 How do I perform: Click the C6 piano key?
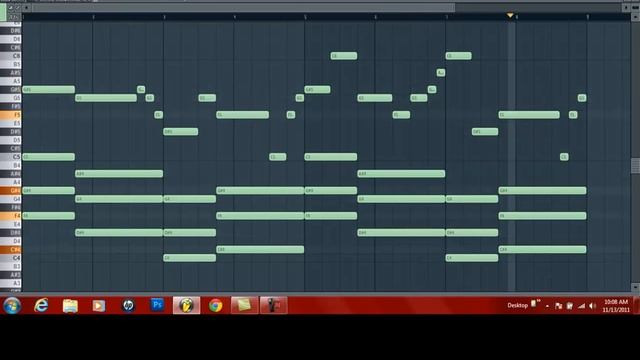tap(11, 56)
